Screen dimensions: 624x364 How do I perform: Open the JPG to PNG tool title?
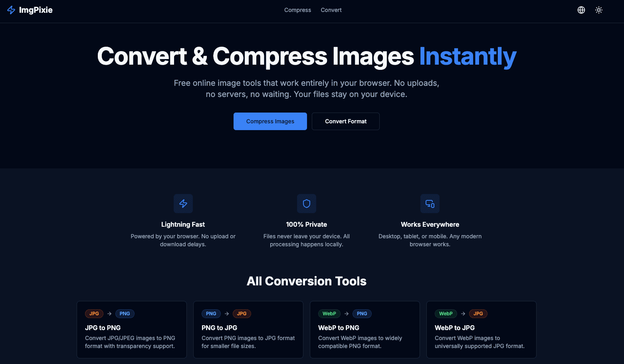(x=103, y=328)
